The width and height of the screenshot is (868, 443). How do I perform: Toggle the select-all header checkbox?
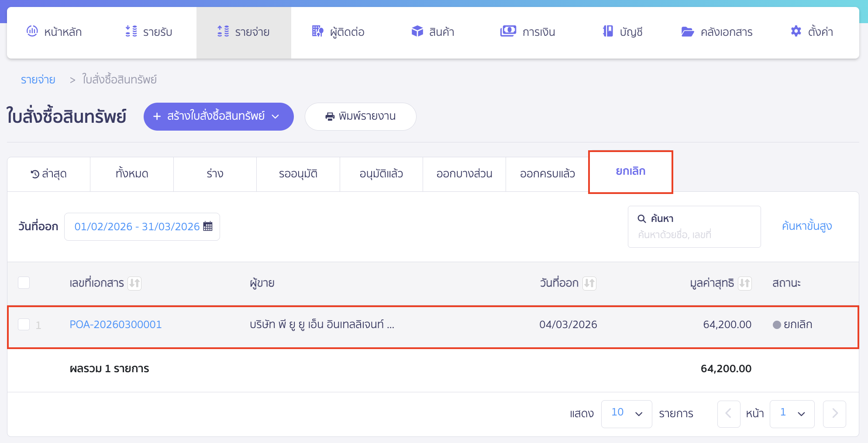24,283
